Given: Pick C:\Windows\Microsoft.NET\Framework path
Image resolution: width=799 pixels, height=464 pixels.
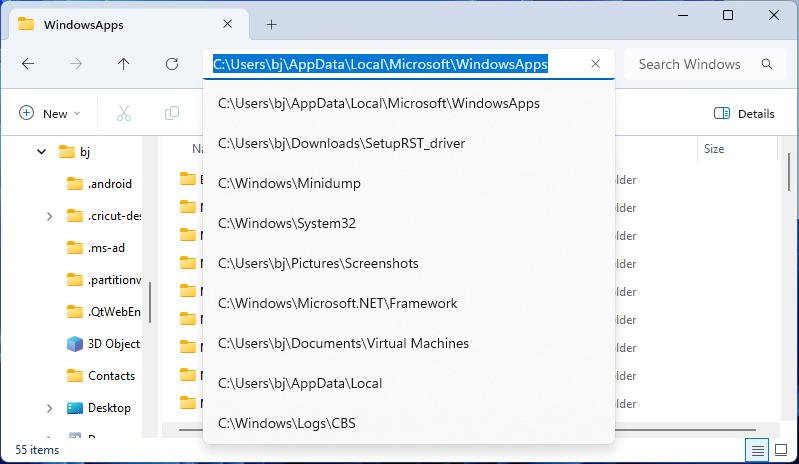Looking at the screenshot, I should [x=409, y=303].
